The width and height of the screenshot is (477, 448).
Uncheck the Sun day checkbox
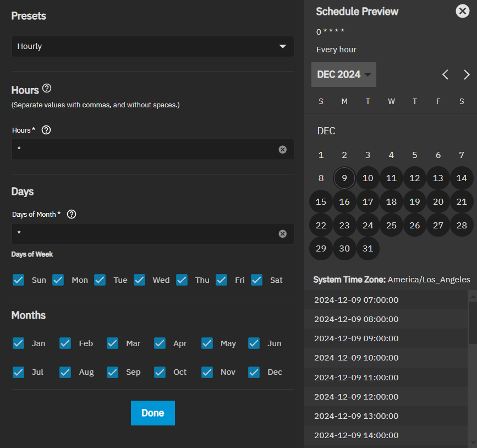19,280
